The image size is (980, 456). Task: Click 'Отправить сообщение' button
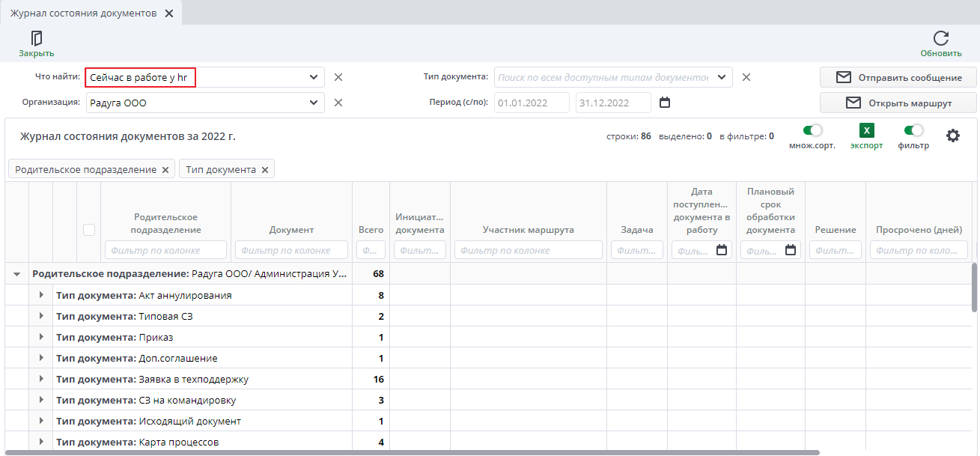click(898, 78)
